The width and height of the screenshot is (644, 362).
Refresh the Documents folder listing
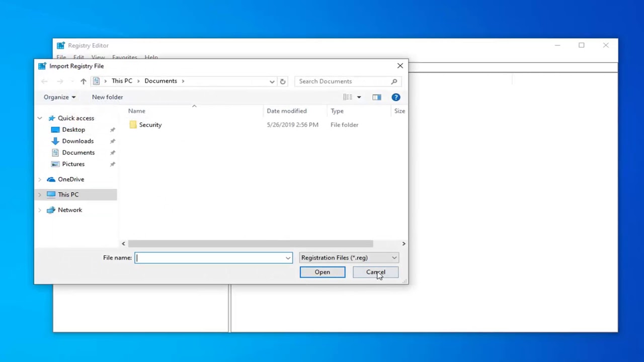tap(283, 81)
